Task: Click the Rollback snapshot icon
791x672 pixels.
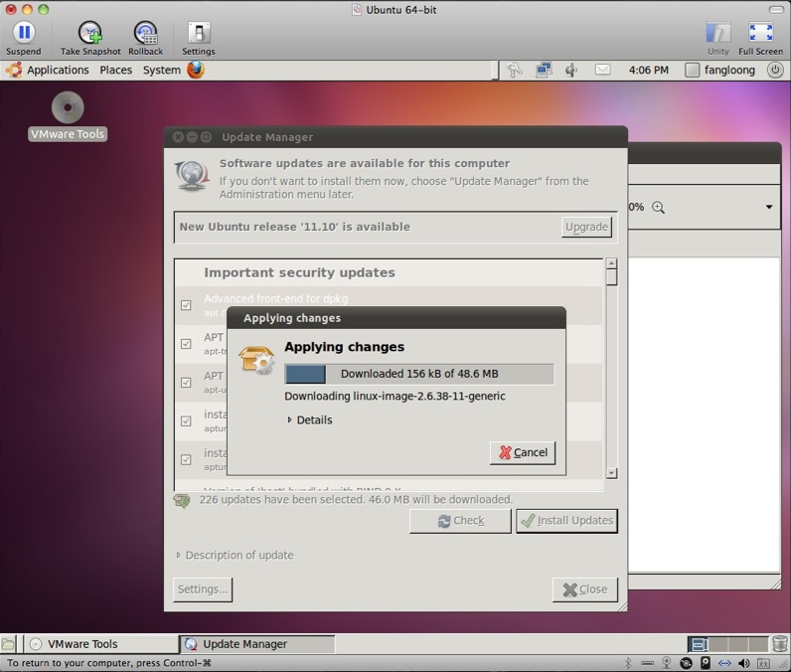Action: click(145, 33)
